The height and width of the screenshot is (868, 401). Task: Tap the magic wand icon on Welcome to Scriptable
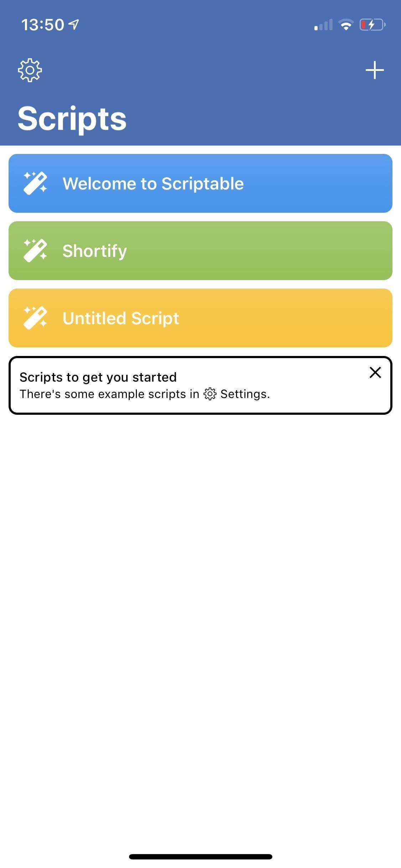tap(35, 183)
